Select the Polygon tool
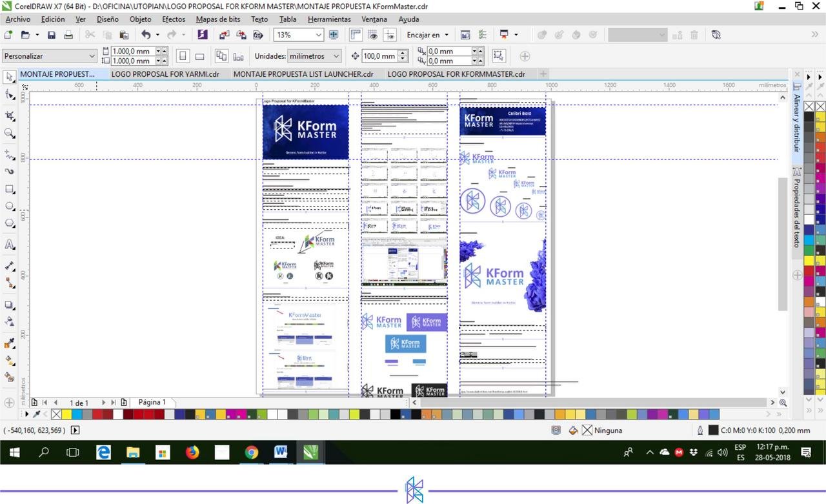This screenshot has width=826, height=504. 10,224
